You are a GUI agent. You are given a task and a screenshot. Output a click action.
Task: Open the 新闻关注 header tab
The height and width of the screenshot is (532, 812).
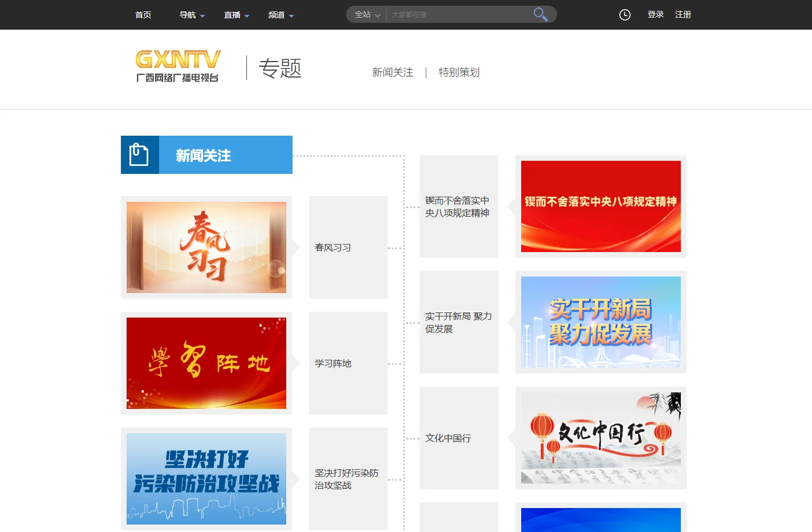[x=393, y=72]
